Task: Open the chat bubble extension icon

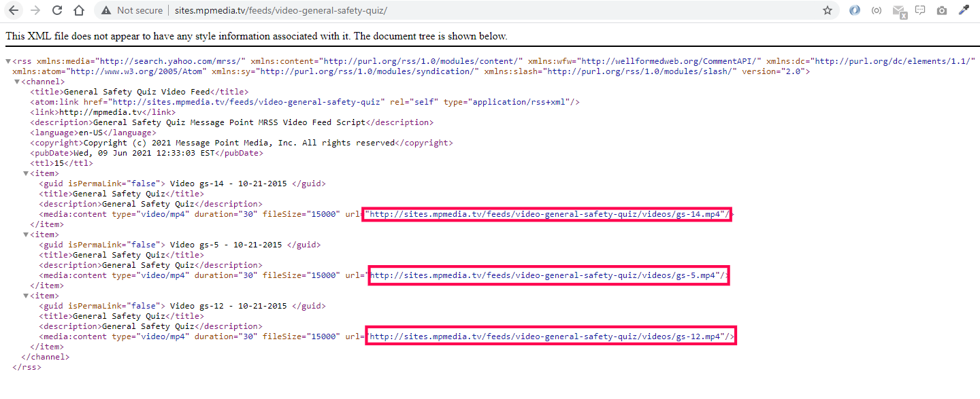Action: tap(920, 10)
